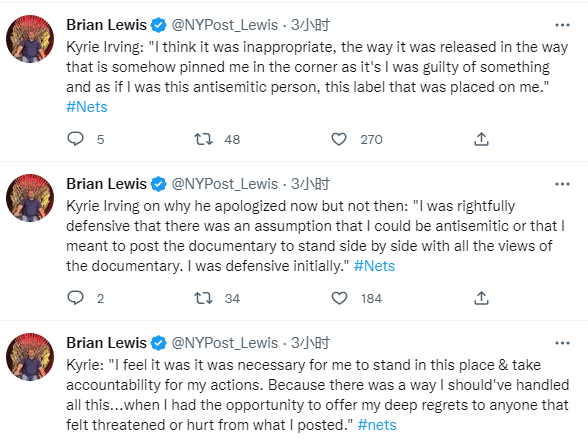588x448 pixels.
Task: Open the first tweet's timestamp link
Action: (x=310, y=25)
